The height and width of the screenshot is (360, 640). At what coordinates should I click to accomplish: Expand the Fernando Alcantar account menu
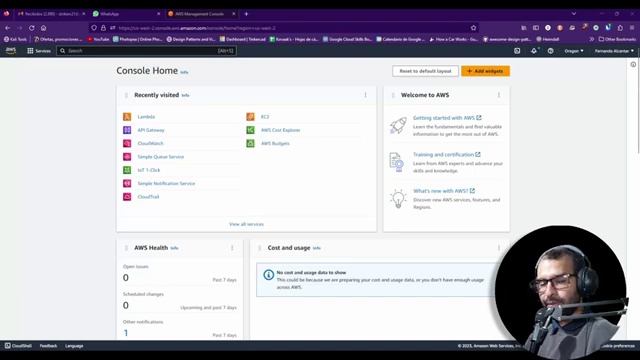click(614, 51)
